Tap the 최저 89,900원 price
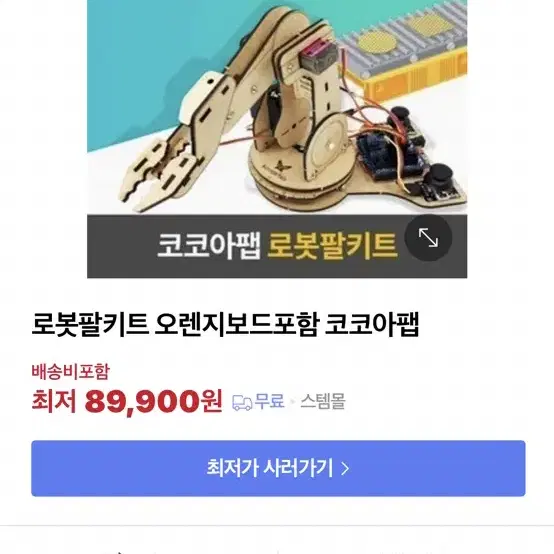Screen dimensions: 554x554 coord(127,401)
